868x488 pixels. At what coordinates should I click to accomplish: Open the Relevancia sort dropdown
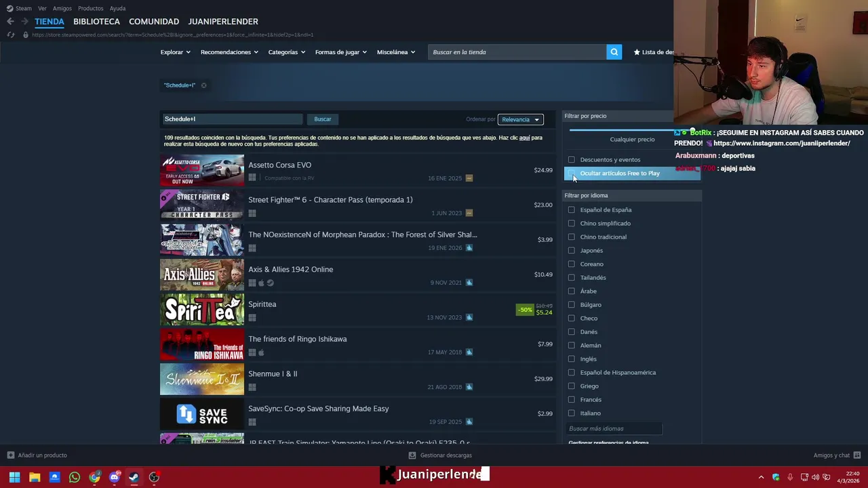tap(520, 119)
